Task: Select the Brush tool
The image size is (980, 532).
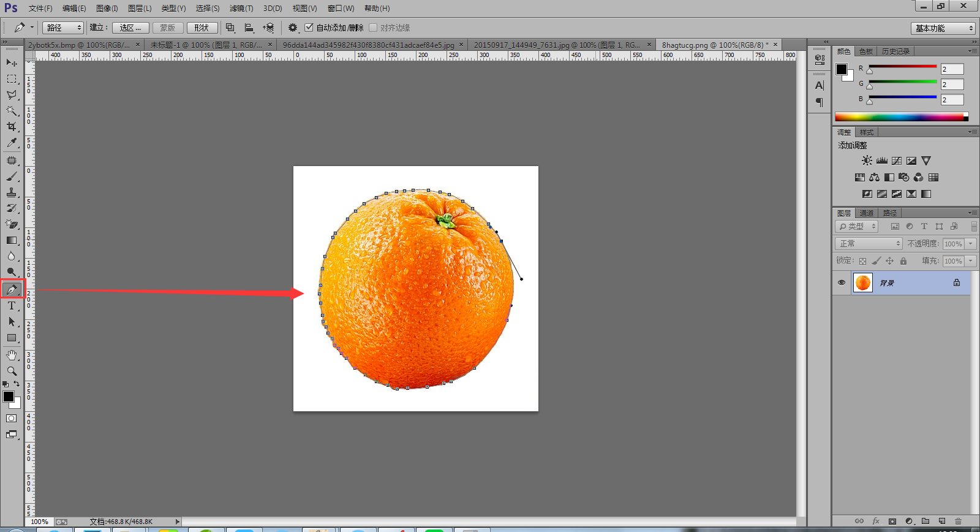Action: (x=12, y=177)
